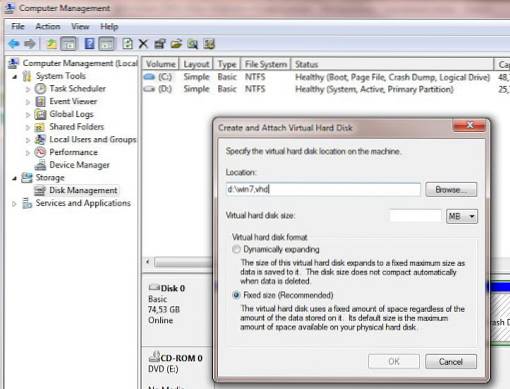
Task: Open the Help menu
Action: [x=109, y=26]
